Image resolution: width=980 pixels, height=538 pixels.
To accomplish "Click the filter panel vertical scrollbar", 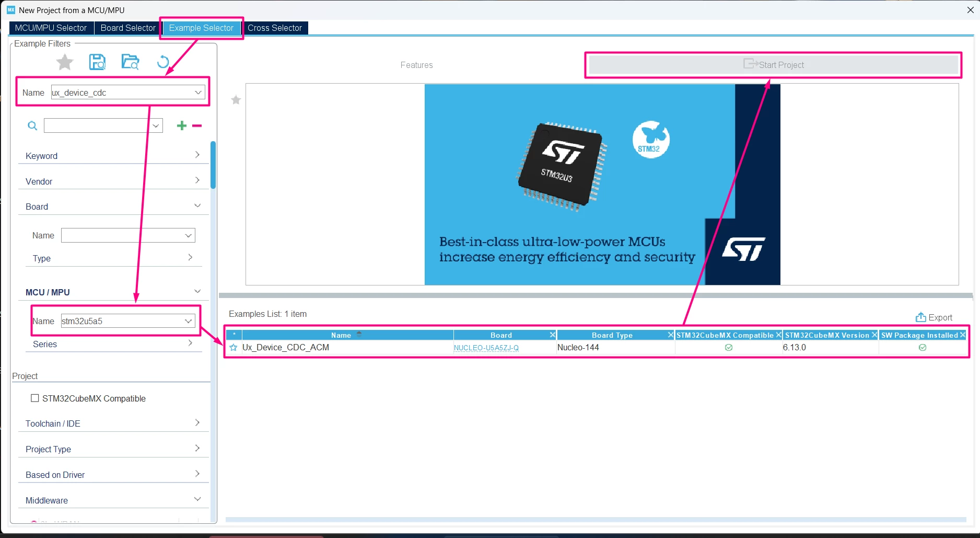I will (213, 165).
